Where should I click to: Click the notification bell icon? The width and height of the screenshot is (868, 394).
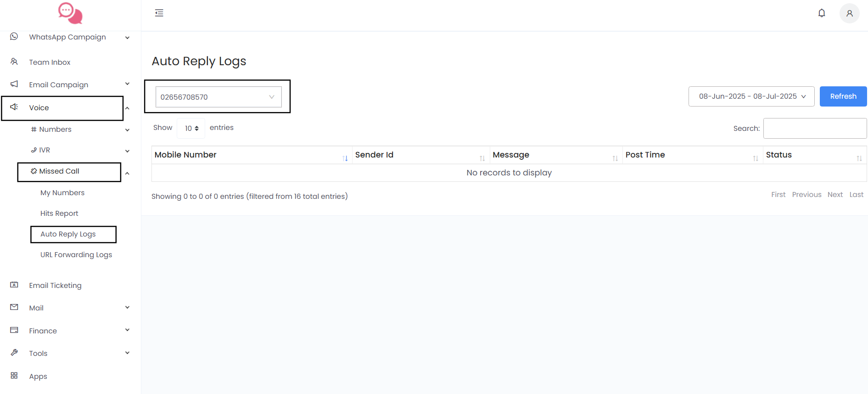point(822,13)
